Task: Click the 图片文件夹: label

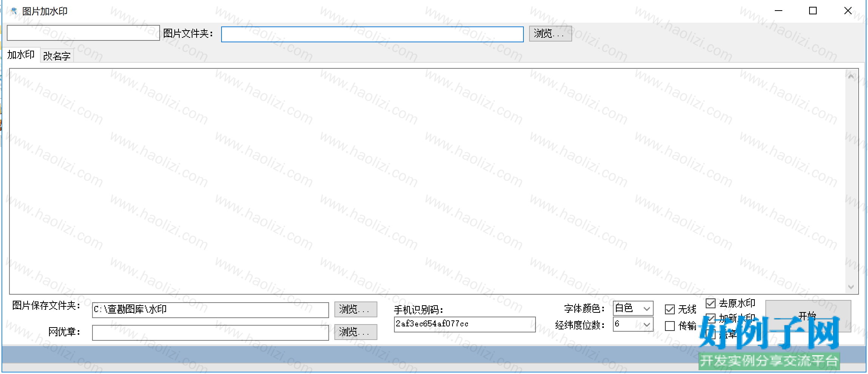Action: point(188,34)
